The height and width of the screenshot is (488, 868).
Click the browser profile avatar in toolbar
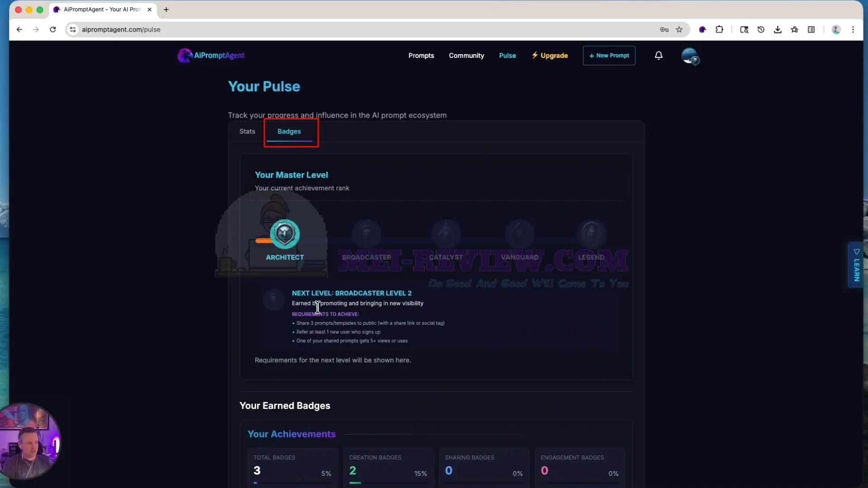click(836, 29)
